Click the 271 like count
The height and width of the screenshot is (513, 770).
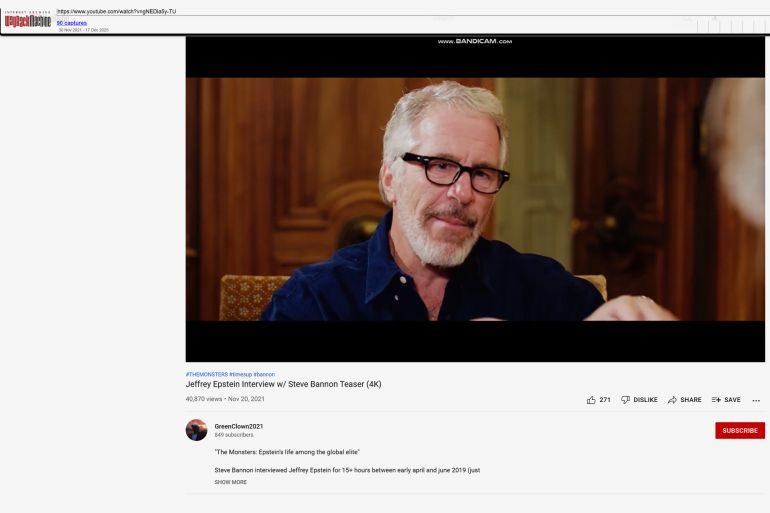605,400
